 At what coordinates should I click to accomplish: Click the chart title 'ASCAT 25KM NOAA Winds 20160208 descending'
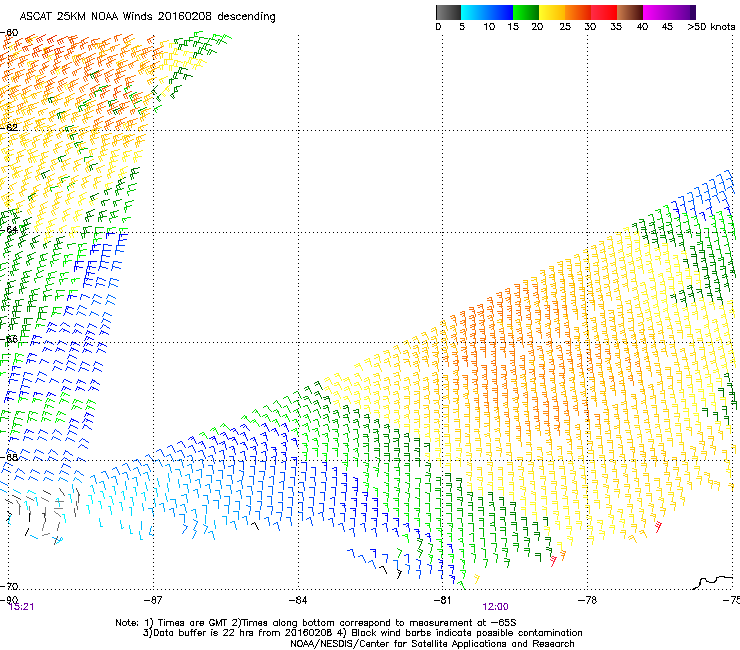click(147, 17)
